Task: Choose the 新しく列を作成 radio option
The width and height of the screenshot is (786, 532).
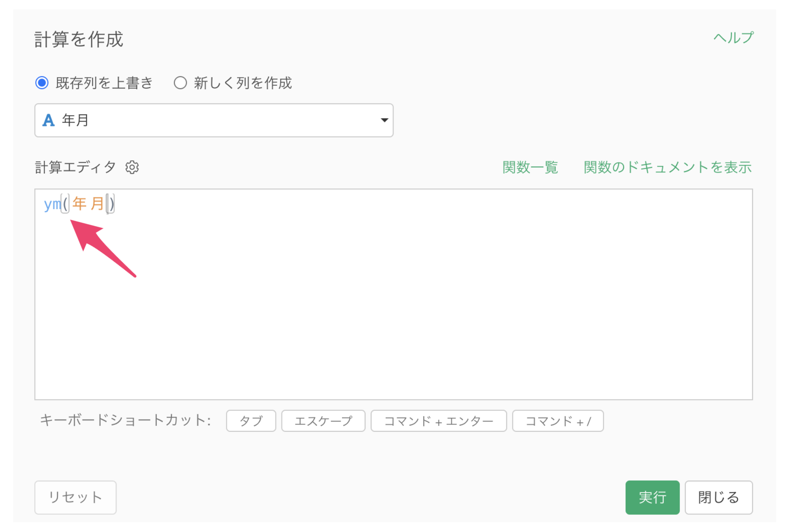Action: (180, 83)
